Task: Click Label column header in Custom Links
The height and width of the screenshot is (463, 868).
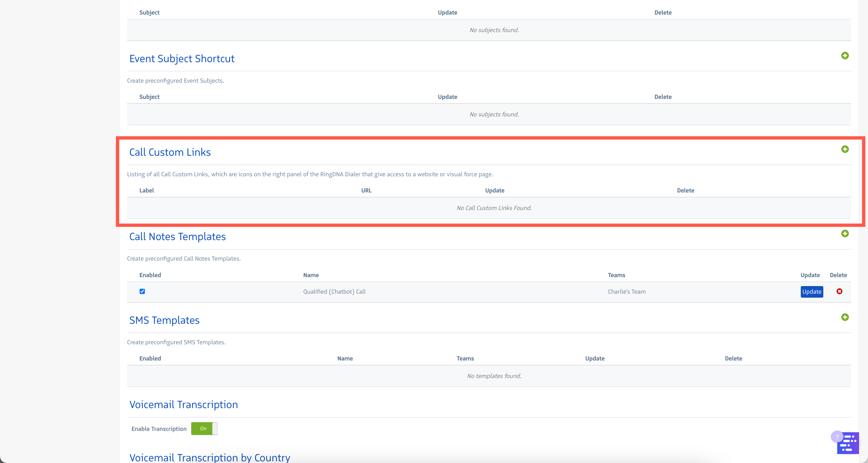Action: [x=147, y=190]
